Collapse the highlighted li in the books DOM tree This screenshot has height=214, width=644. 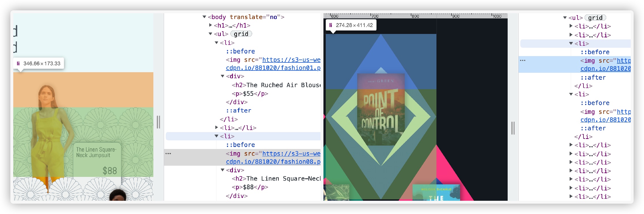point(571,43)
